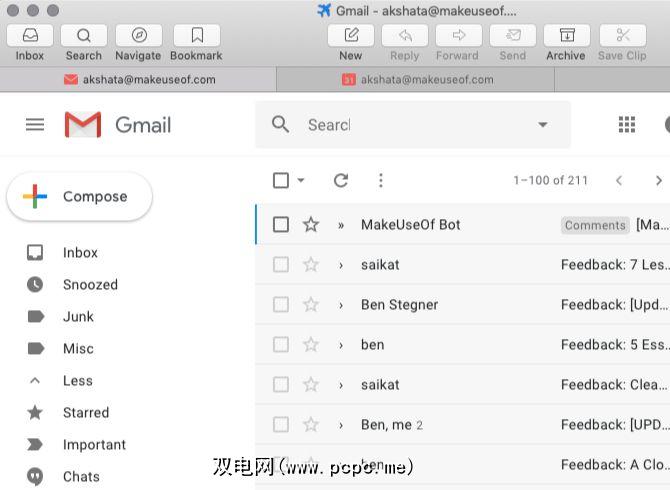Click the Comments label on MakeUseOf Bot email
Image resolution: width=670 pixels, height=490 pixels.
click(595, 225)
